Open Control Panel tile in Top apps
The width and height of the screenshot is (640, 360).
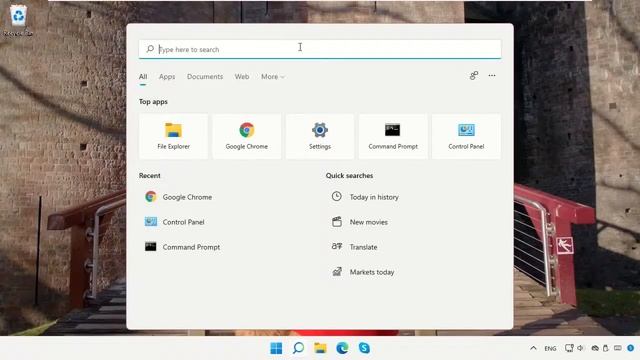point(466,136)
